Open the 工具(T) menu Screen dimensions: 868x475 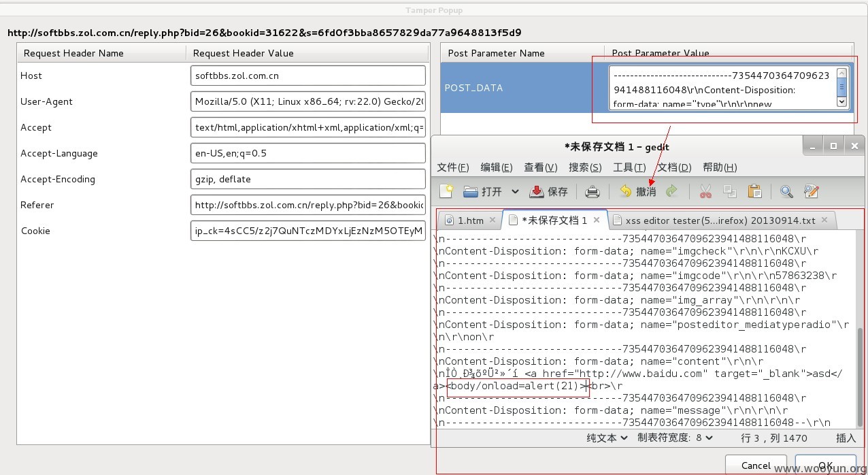coord(629,167)
